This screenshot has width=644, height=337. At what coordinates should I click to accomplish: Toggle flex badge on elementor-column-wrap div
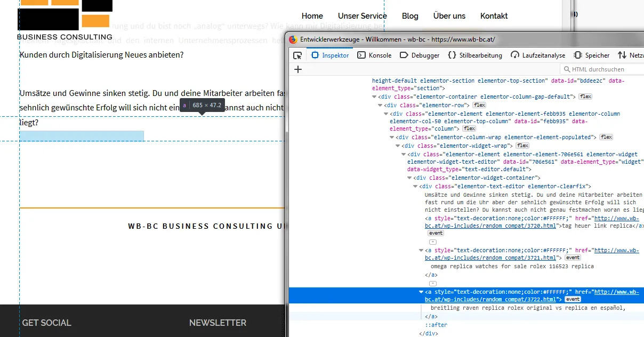tap(606, 137)
